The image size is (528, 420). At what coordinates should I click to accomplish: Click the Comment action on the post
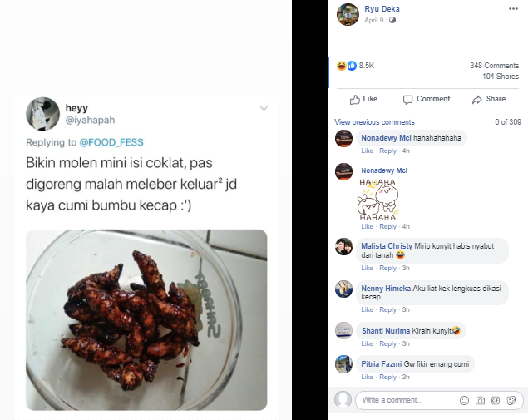pos(426,99)
